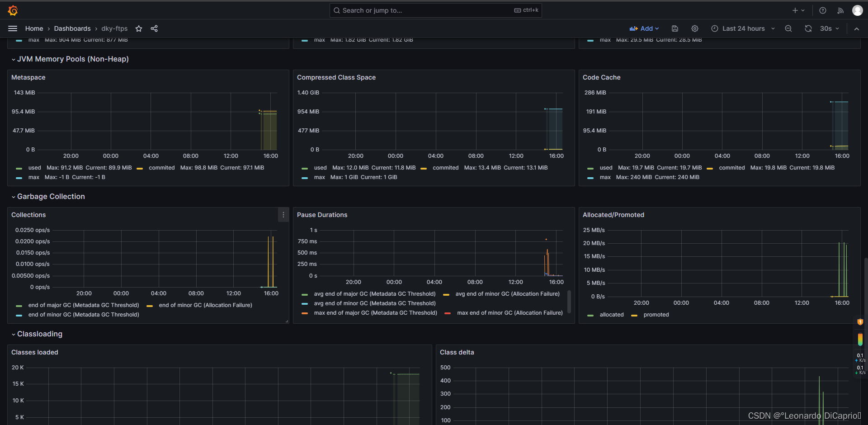The height and width of the screenshot is (425, 868).
Task: Open the Add panel dropdown
Action: (x=644, y=28)
